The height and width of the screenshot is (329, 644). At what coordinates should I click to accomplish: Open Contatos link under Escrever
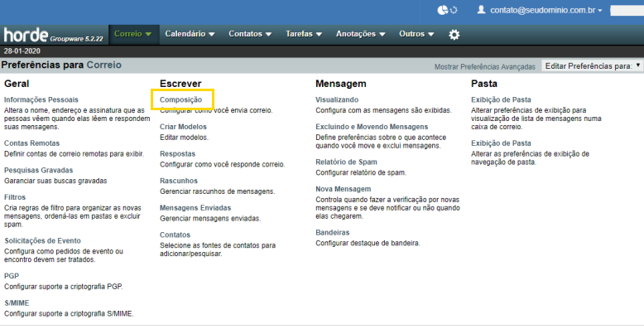pos(175,235)
